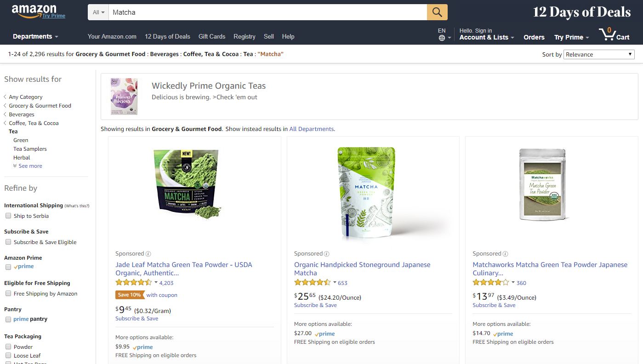The image size is (643, 364).
Task: Expand See more tea categories
Action: point(28,166)
